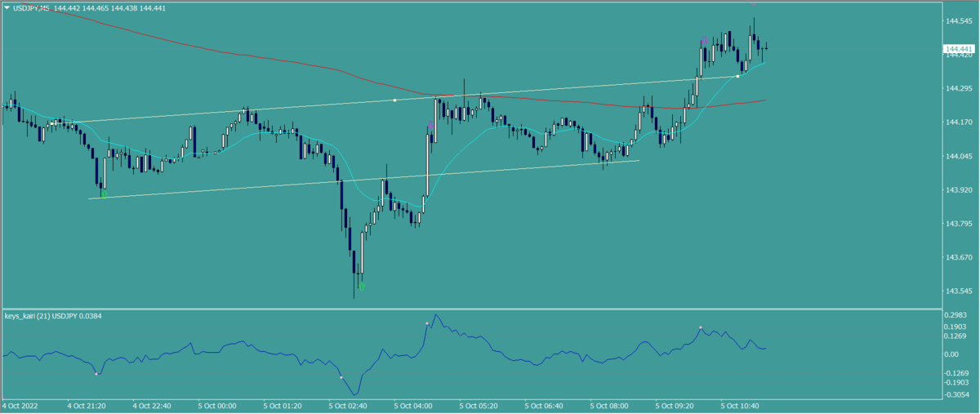Screen dimensions: 980x414
Task: Click the 5 Oct 10:40 time label
Action: 739,405
